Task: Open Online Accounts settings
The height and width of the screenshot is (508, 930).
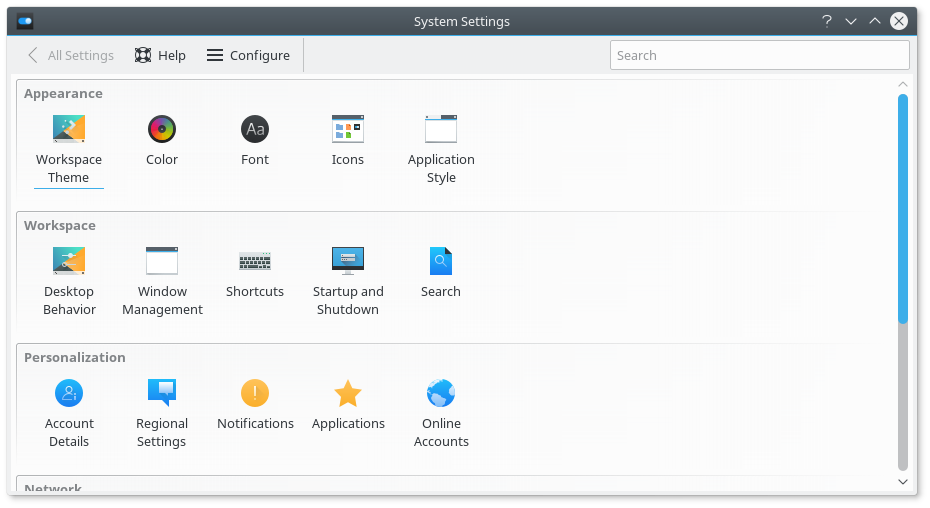Action: 441,413
